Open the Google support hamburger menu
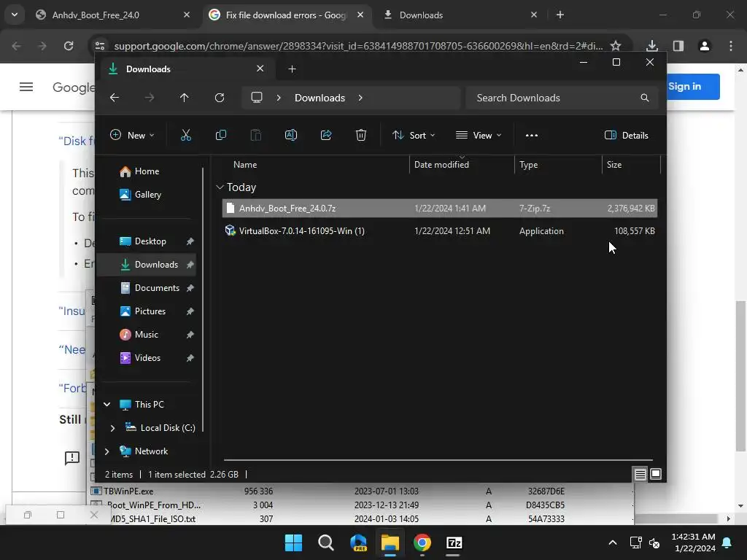The image size is (747, 560). click(26, 87)
